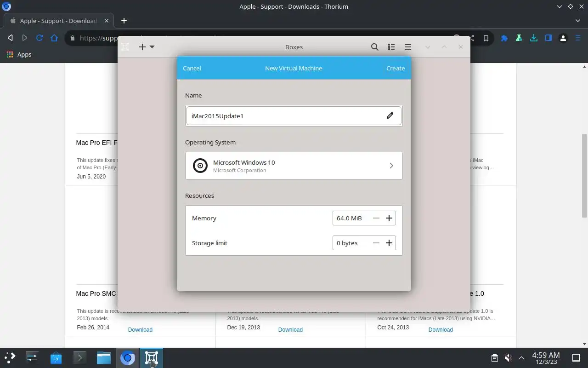Image resolution: width=588 pixels, height=368 pixels.
Task: Open the clock showing 4:59 AM
Action: [x=546, y=358]
